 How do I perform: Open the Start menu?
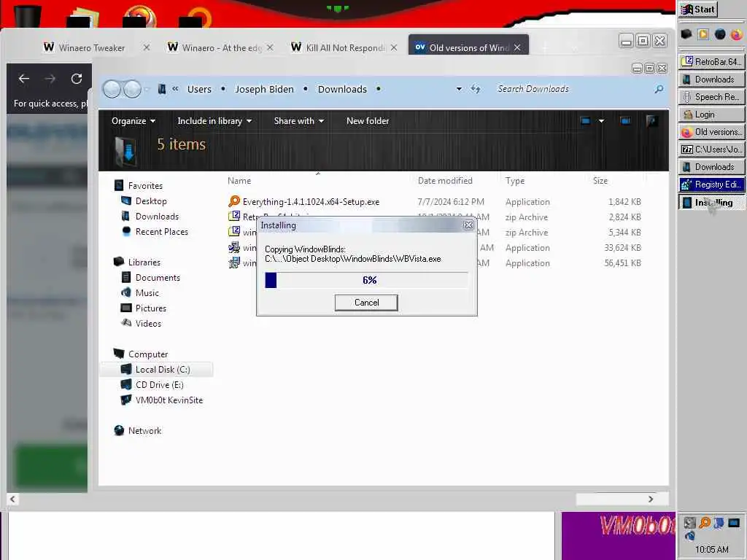pos(698,9)
